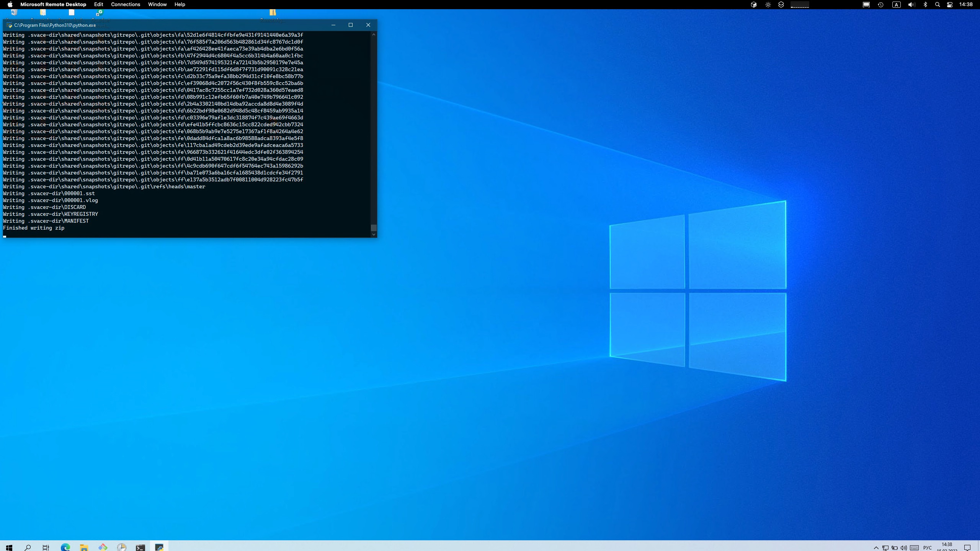Image resolution: width=980 pixels, height=551 pixels.
Task: Open Control Center in mac menu bar
Action: 950,5
